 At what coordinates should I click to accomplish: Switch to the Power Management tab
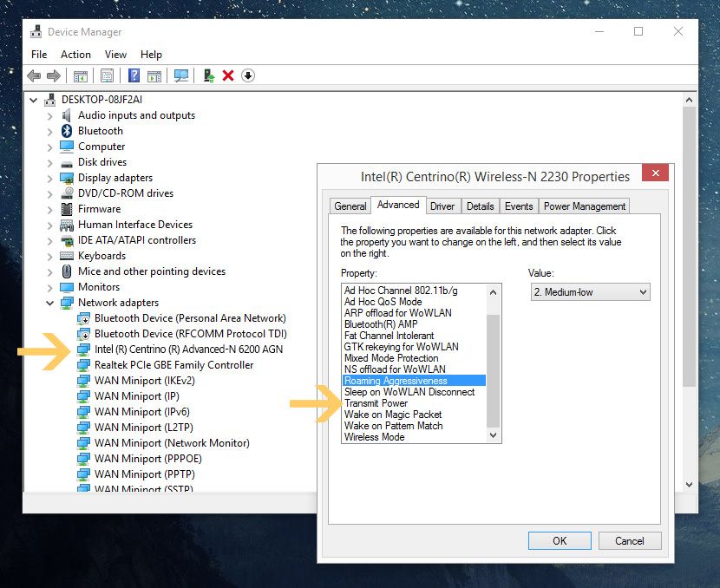tap(584, 206)
